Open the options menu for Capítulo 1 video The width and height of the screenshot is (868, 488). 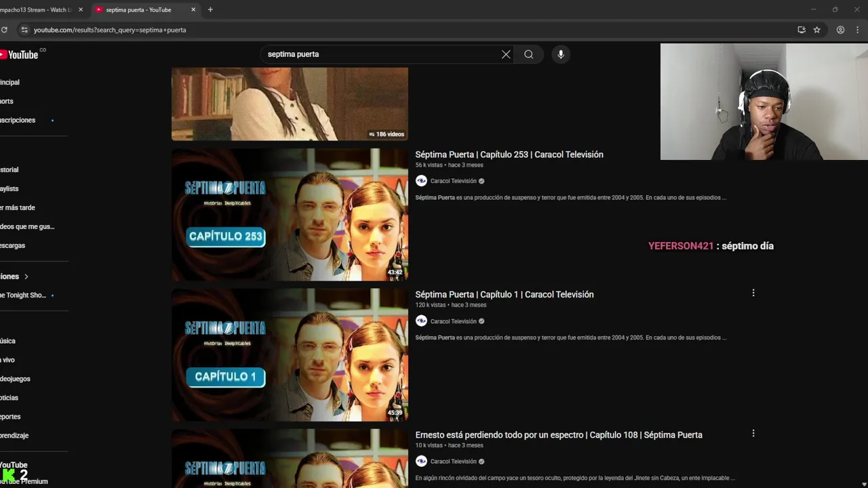(x=753, y=293)
